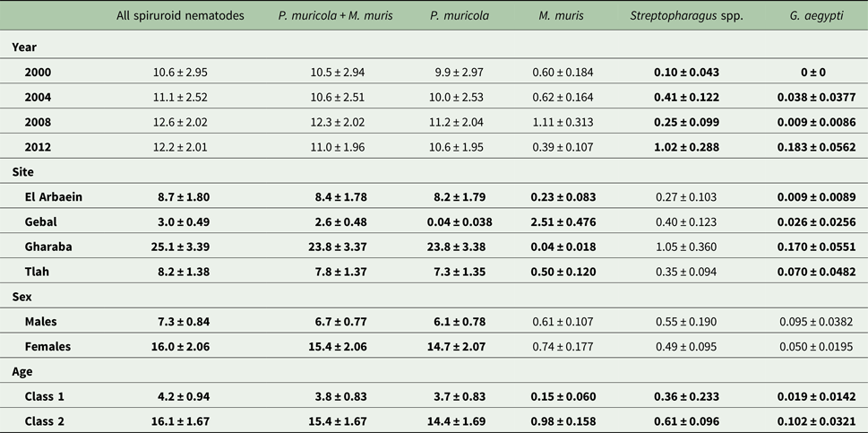
Task: Select the '25.1 ± 3.39' cell
Action: tap(181, 245)
